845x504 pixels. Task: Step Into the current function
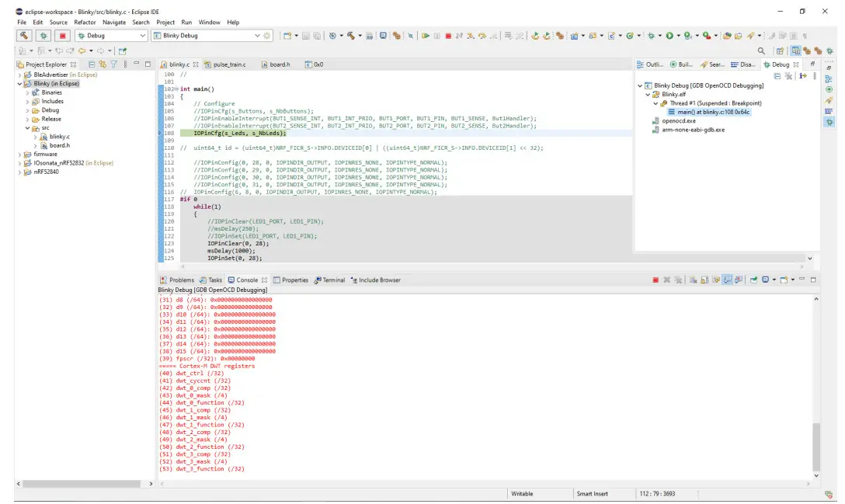[x=469, y=36]
